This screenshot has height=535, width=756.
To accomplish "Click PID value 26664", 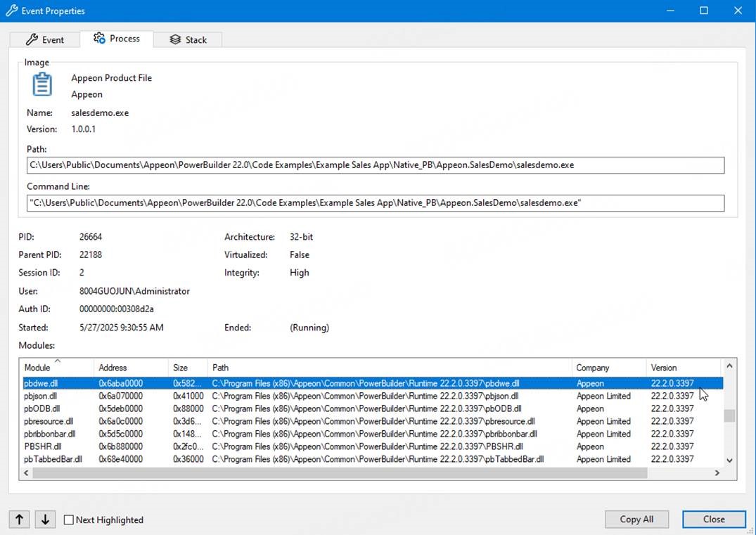I will click(91, 237).
